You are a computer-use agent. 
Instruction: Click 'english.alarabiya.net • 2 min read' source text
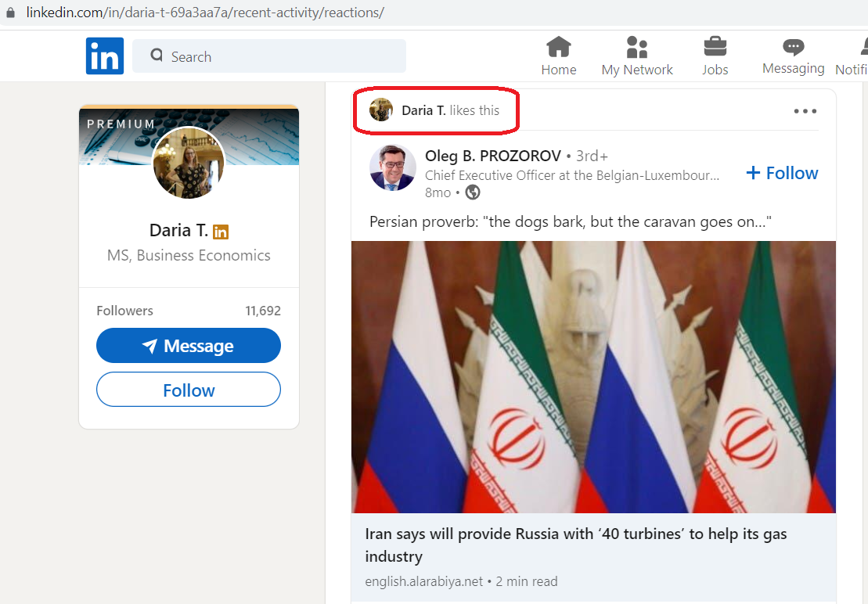pyautogui.click(x=461, y=581)
